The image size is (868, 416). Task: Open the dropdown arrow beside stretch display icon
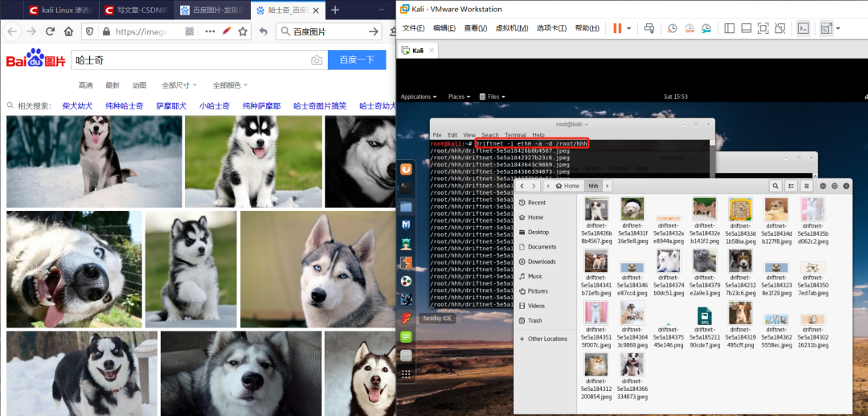[x=838, y=29]
